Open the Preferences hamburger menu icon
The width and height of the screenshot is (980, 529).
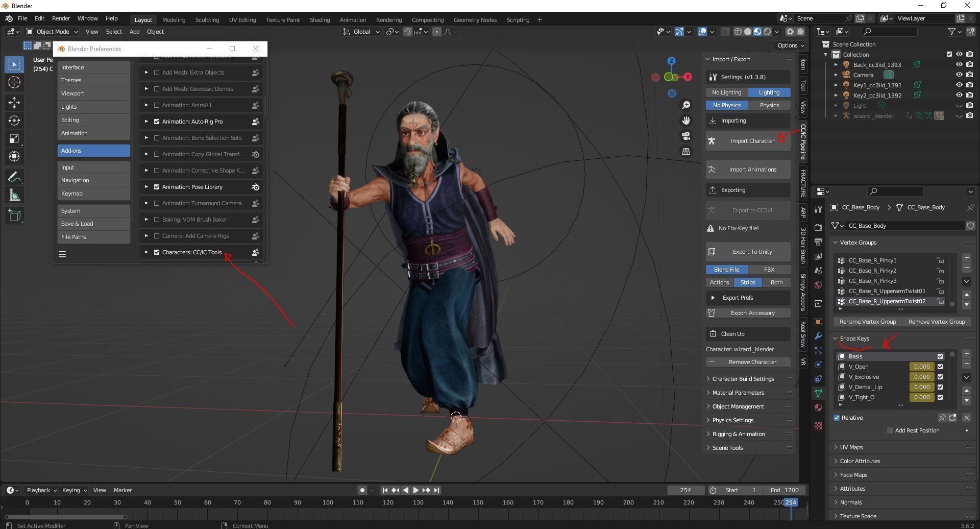tap(62, 254)
